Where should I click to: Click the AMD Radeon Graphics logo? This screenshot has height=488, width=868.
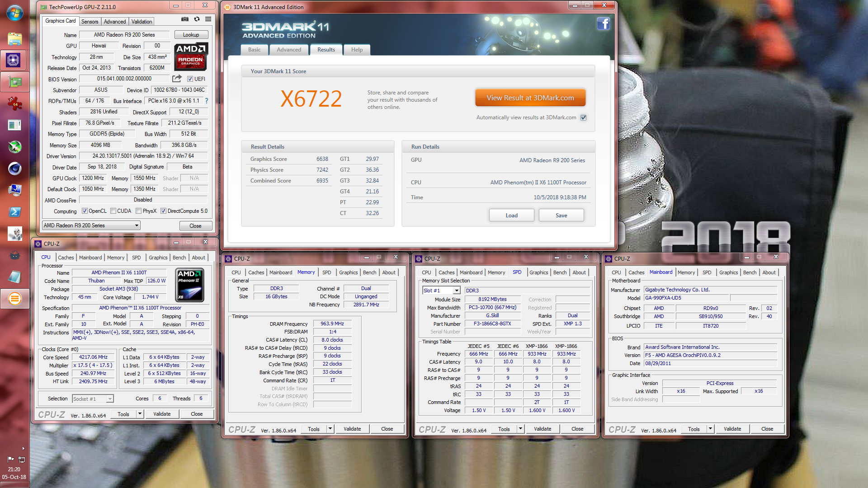(191, 56)
